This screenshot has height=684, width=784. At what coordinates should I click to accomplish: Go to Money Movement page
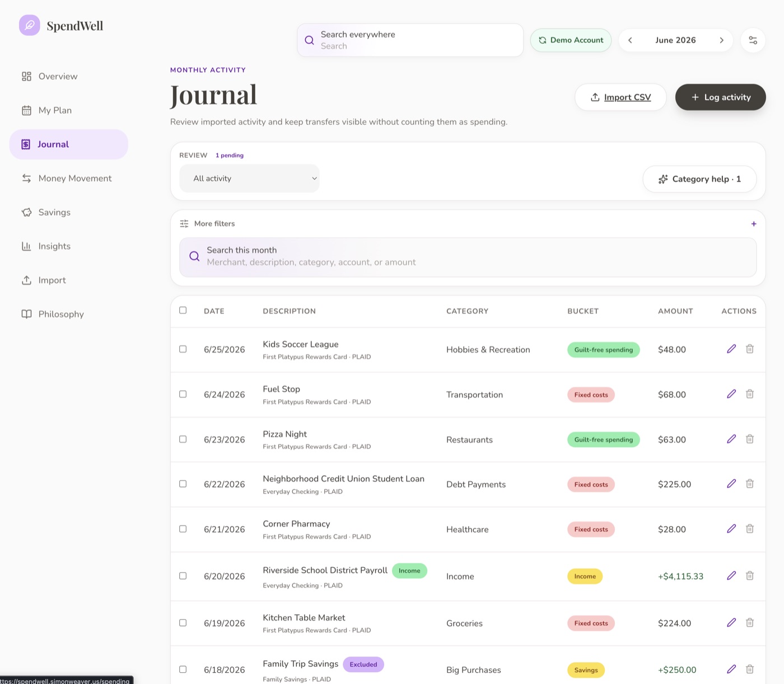click(68, 179)
